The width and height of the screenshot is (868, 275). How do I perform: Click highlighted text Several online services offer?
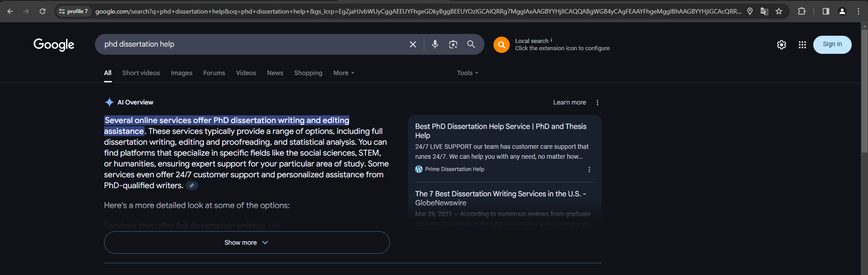click(x=227, y=125)
